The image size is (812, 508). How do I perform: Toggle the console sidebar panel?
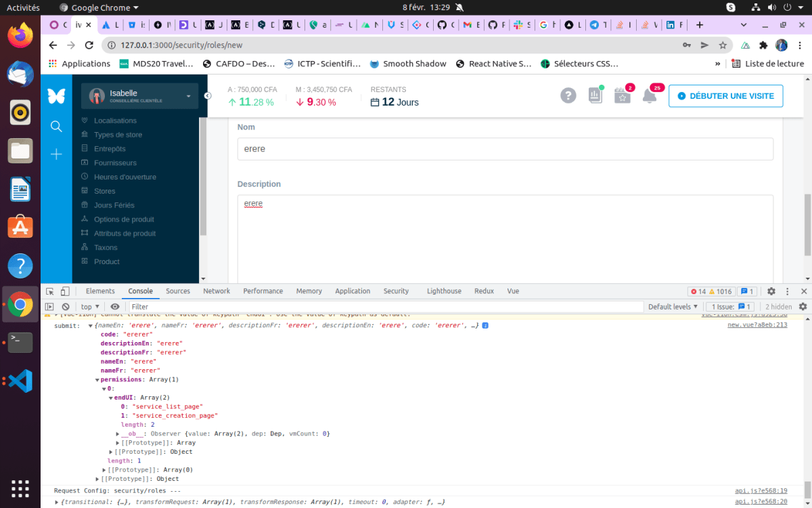coord(50,307)
